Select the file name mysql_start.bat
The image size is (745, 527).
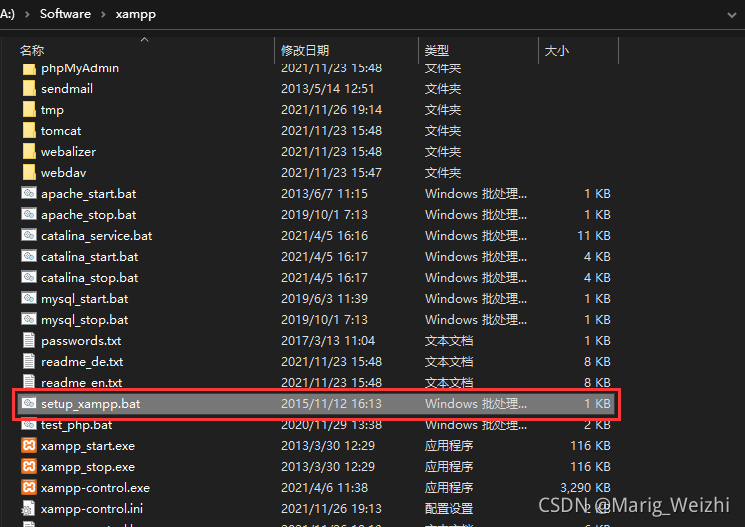85,299
